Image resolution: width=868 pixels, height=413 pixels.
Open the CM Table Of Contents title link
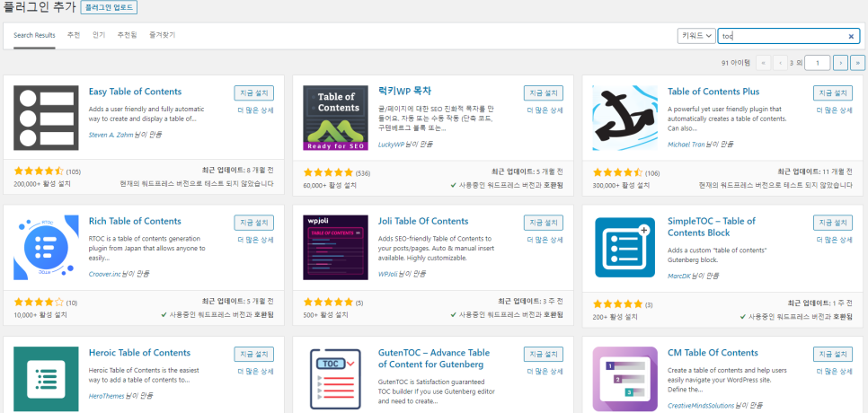coord(713,353)
